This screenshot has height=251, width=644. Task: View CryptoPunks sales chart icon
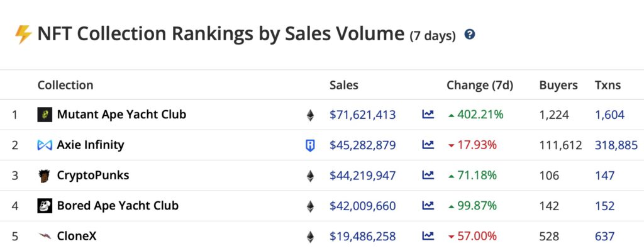(428, 176)
